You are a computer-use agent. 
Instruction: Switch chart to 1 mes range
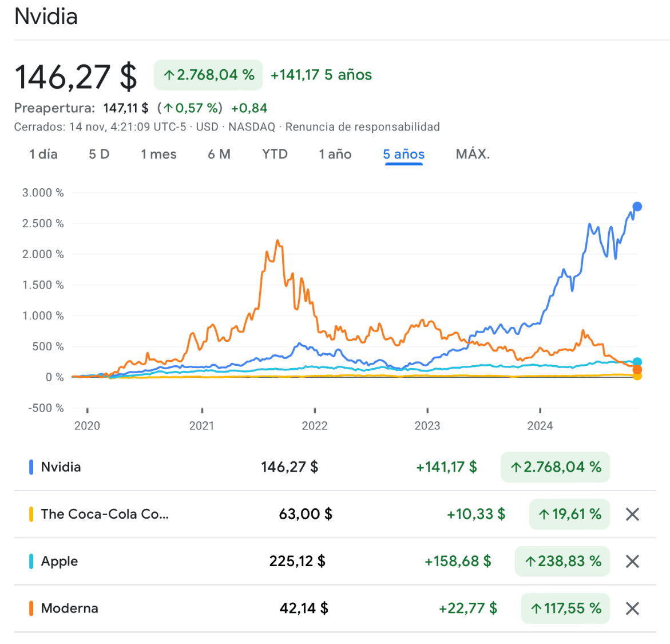pyautogui.click(x=158, y=154)
